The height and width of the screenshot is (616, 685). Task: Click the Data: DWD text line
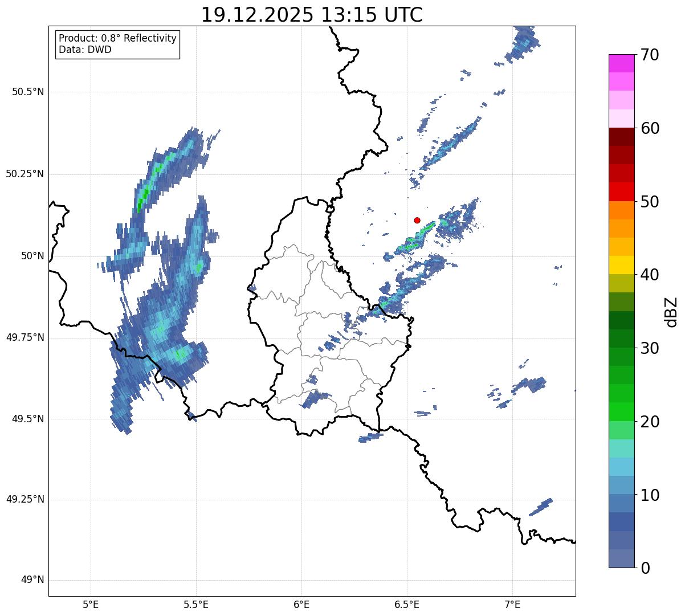(85, 50)
